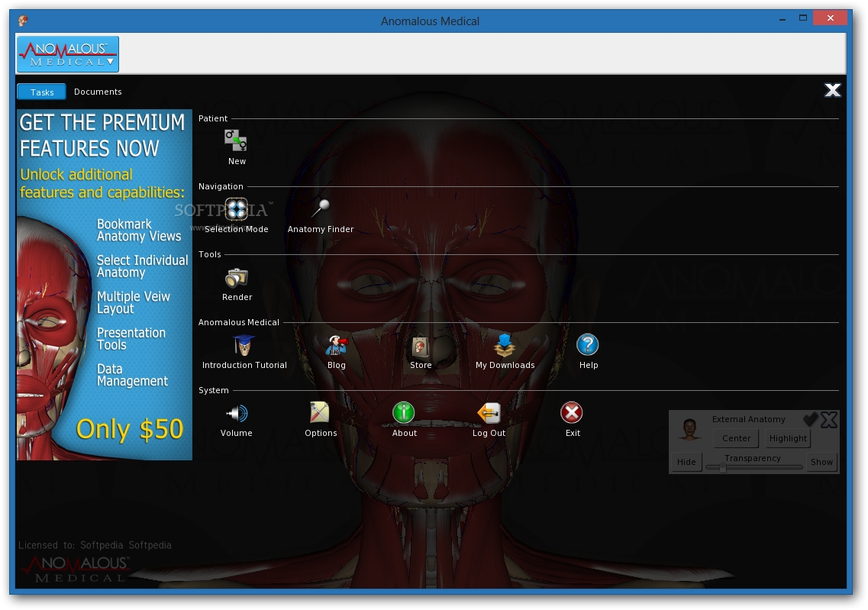Viewport: 868px width, 610px height.
Task: Click the Bookmark Anatomy Views feature text
Action: [138, 231]
